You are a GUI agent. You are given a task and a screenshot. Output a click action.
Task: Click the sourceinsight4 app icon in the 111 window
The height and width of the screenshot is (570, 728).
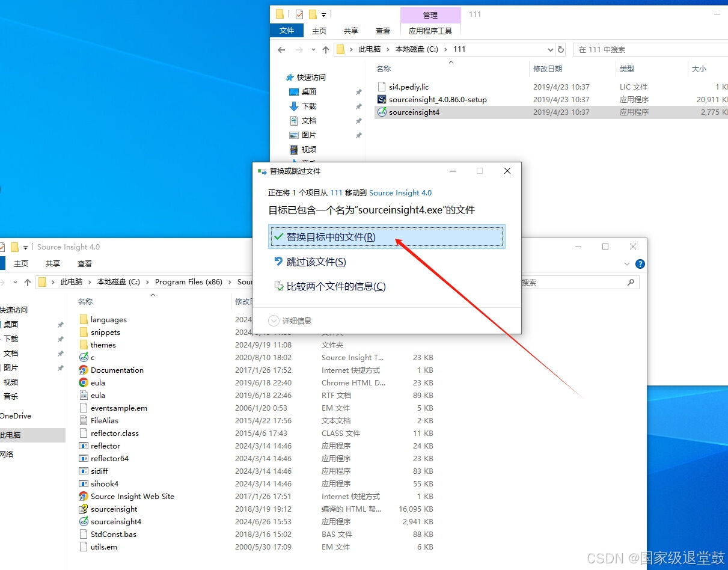(381, 112)
